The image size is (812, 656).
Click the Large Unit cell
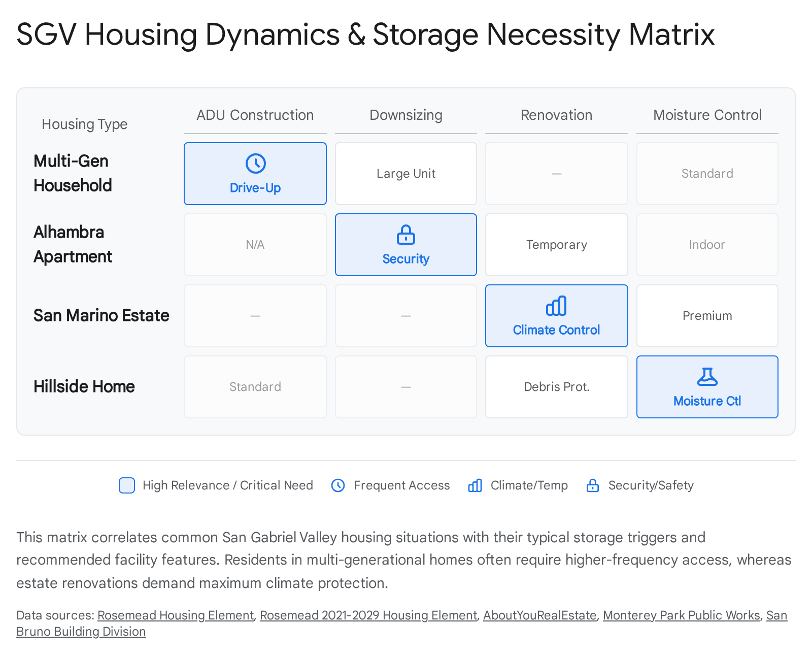(x=405, y=174)
